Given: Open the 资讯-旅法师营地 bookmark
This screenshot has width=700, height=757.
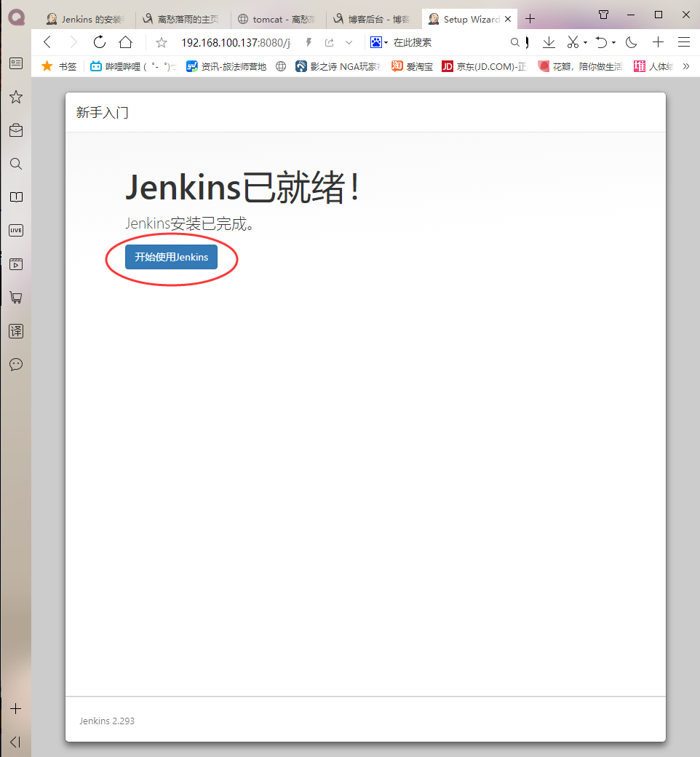Looking at the screenshot, I should point(226,67).
